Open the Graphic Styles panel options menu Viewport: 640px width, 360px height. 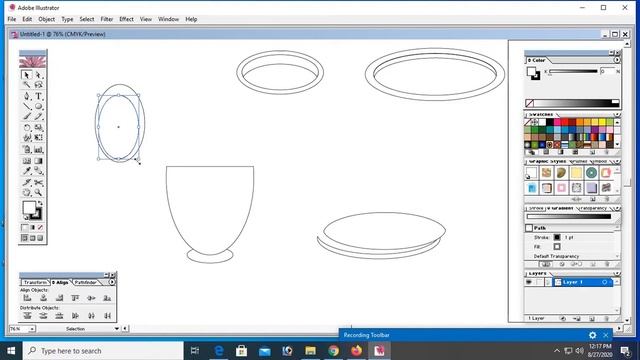(x=617, y=162)
